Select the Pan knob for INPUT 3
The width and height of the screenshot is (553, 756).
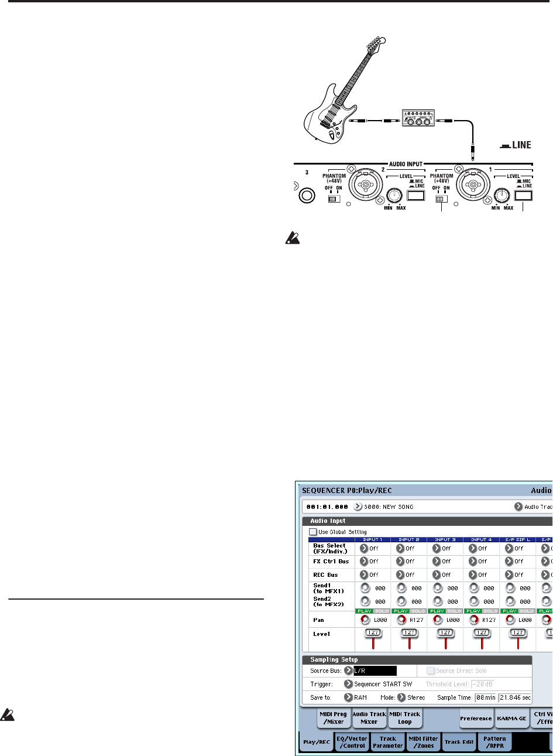pyautogui.click(x=438, y=619)
